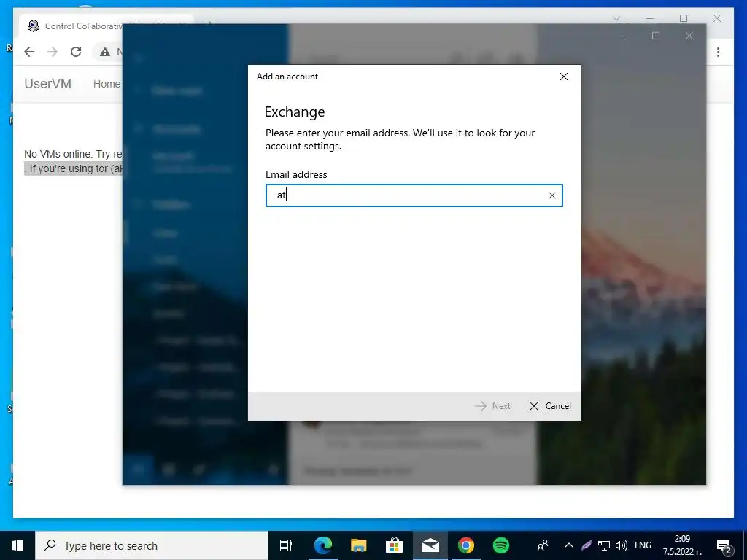Open the notification center
Image resolution: width=747 pixels, height=560 pixels.
click(724, 546)
